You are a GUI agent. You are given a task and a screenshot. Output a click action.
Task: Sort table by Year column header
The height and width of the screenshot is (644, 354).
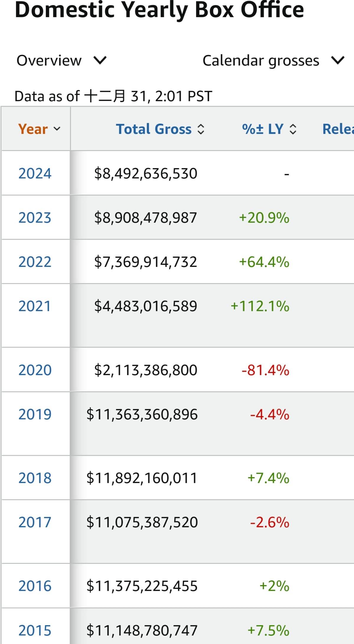click(33, 129)
